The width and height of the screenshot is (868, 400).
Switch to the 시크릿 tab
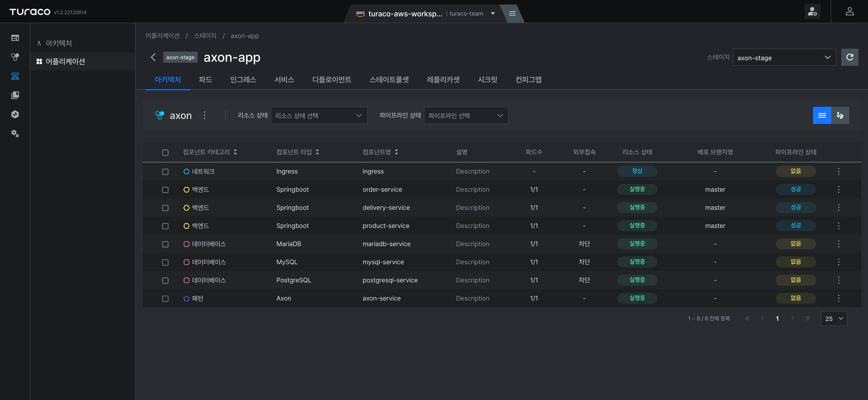(487, 80)
